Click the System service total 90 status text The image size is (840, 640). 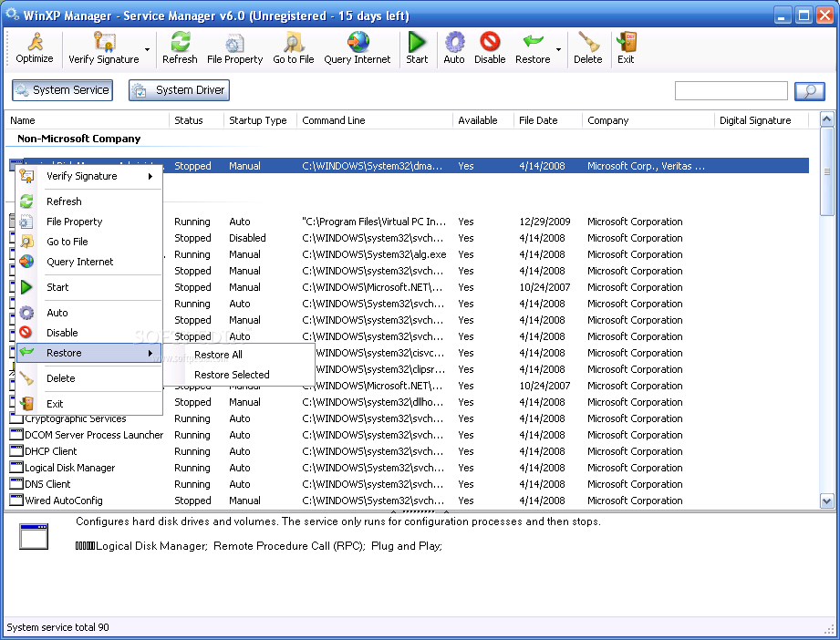coord(57,627)
